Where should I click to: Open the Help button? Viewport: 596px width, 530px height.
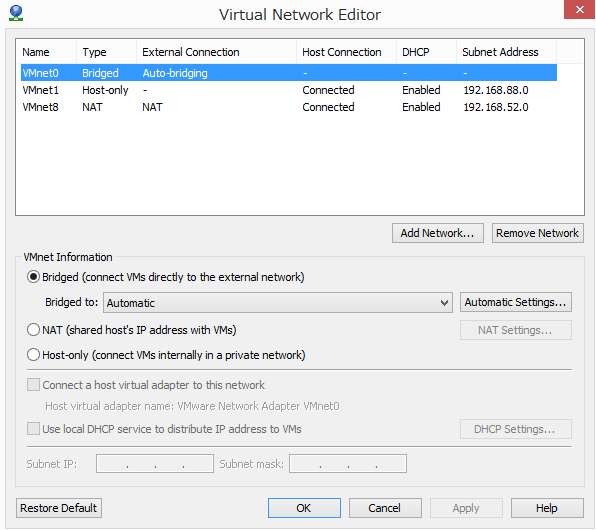pyautogui.click(x=547, y=508)
